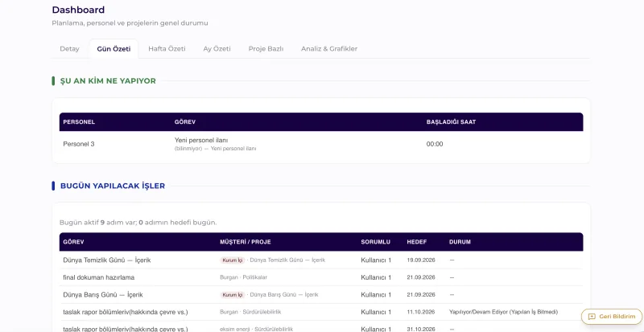Viewport: 644px width, 332px height.
Task: Click the Dashboard heading
Action: 78,10
